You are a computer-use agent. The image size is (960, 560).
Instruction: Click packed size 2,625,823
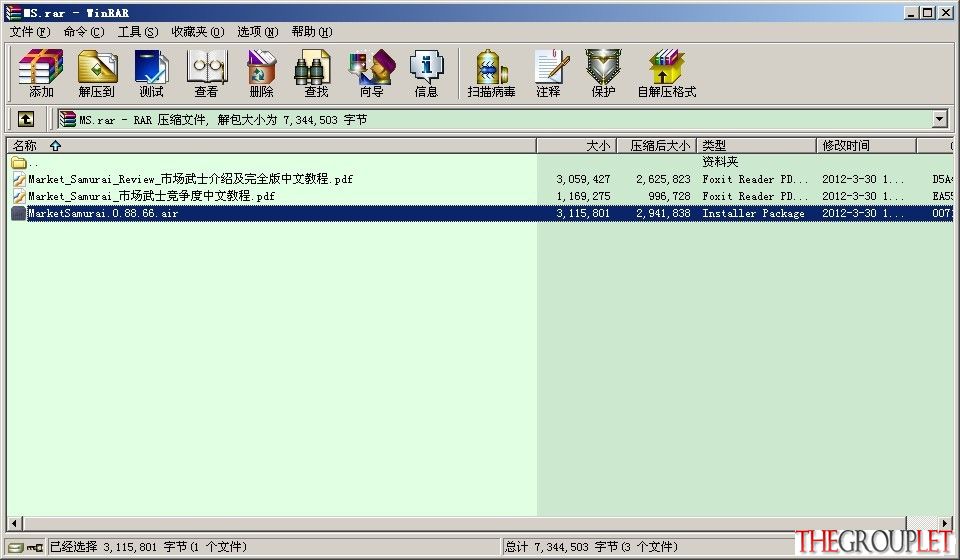coord(663,179)
